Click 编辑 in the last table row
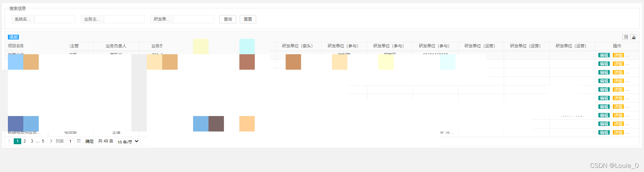644x172 pixels. tap(604, 133)
